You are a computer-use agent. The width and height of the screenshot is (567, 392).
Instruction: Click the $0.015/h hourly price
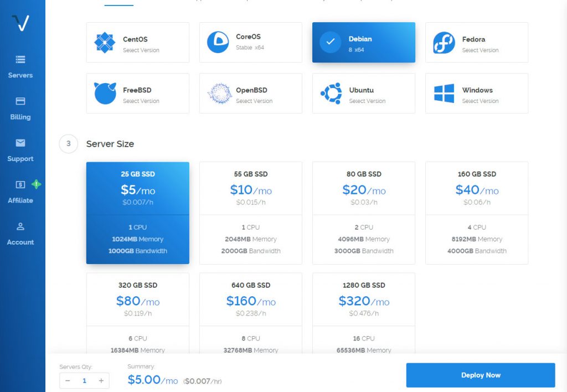[x=251, y=203]
